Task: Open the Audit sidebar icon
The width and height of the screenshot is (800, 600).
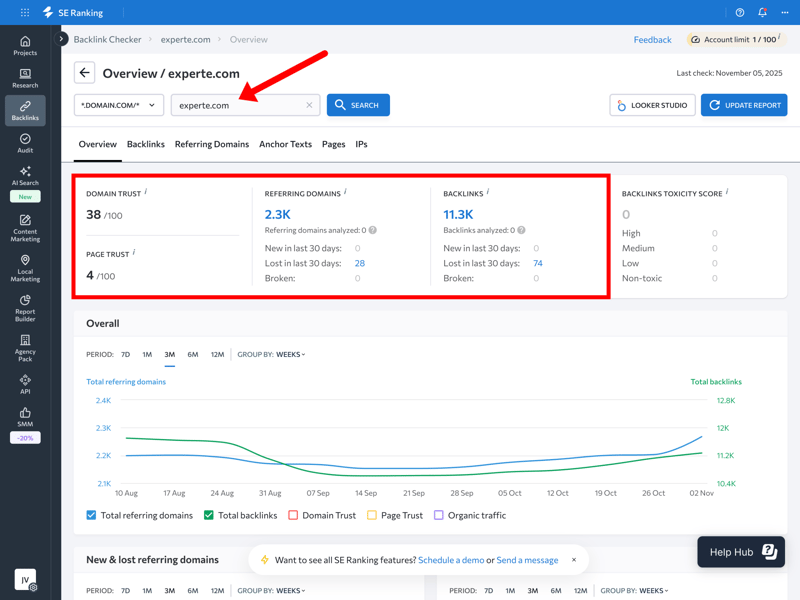Action: 25,143
